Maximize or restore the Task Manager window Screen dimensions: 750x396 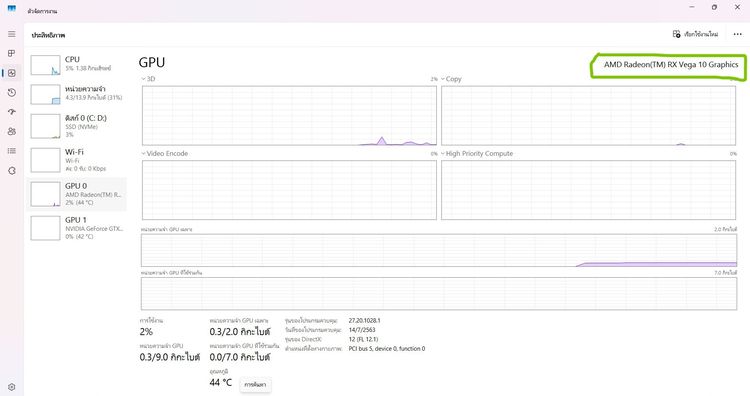click(x=714, y=7)
